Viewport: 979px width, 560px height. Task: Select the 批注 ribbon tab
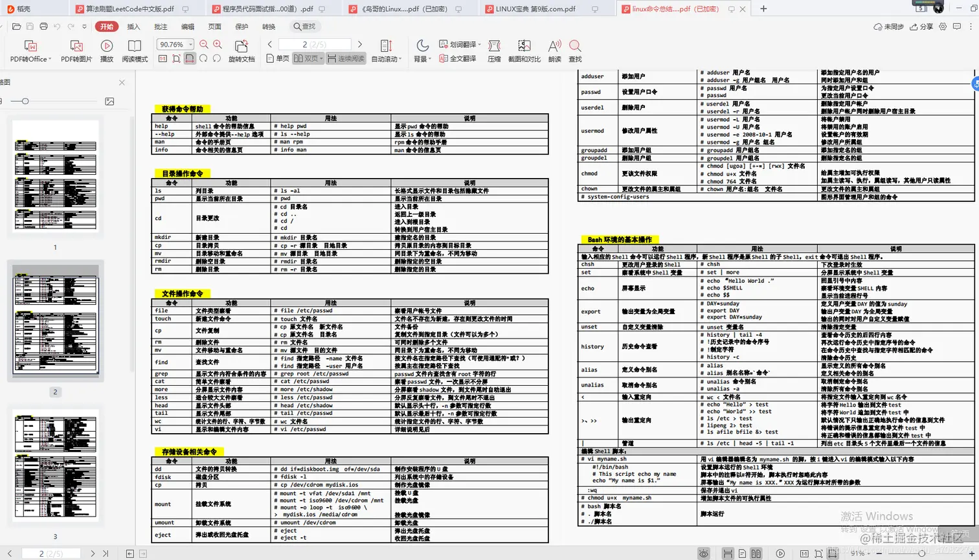[x=161, y=27]
